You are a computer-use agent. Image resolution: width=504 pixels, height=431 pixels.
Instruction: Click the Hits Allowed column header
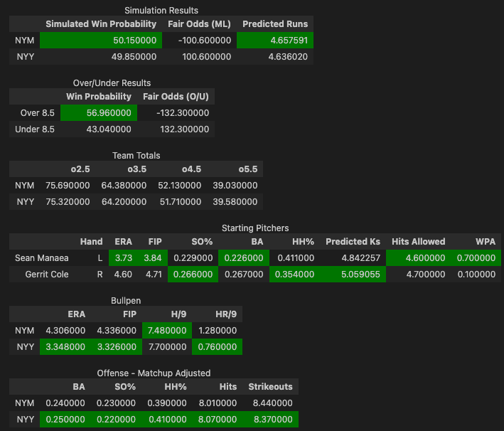coord(419,242)
